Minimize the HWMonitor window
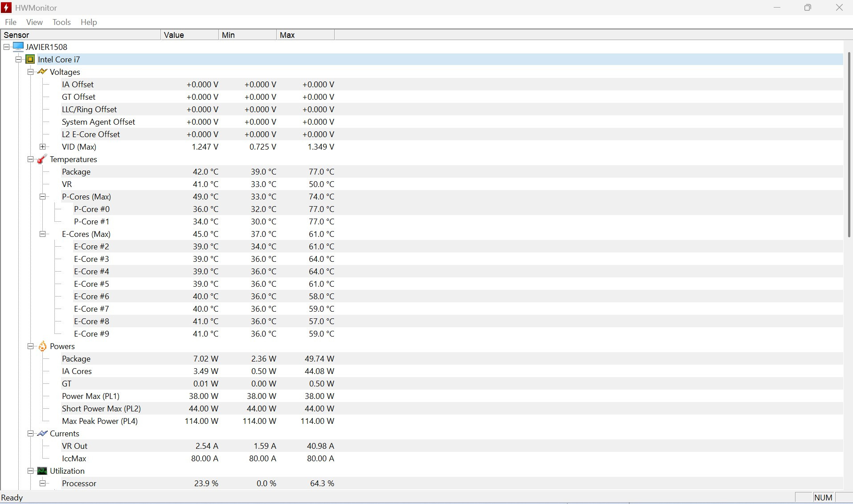 point(777,8)
